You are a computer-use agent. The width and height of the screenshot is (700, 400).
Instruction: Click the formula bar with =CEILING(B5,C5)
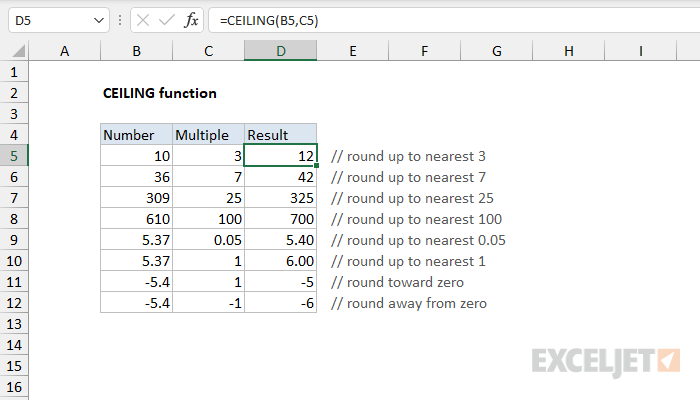coord(454,21)
